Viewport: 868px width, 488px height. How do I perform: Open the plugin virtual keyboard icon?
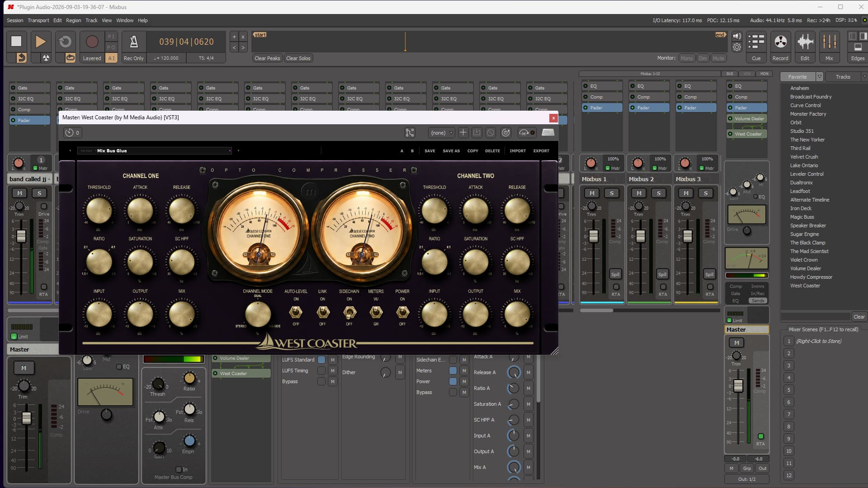[x=548, y=132]
